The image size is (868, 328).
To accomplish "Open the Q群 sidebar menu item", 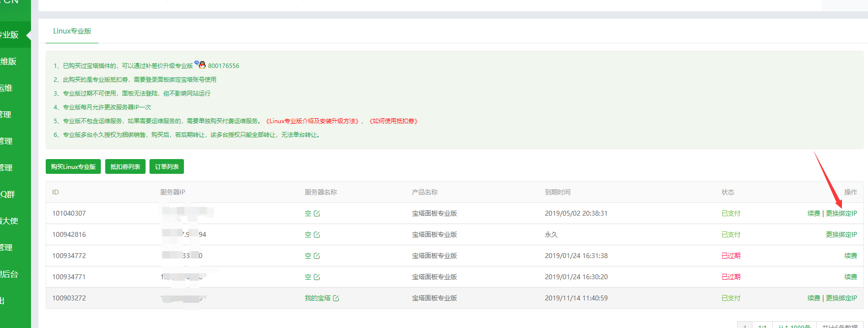I will pyautogui.click(x=7, y=195).
